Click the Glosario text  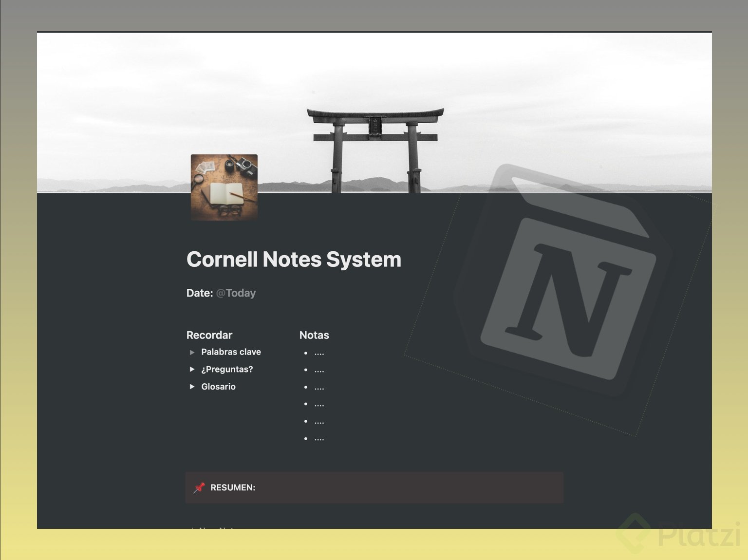[x=218, y=387]
